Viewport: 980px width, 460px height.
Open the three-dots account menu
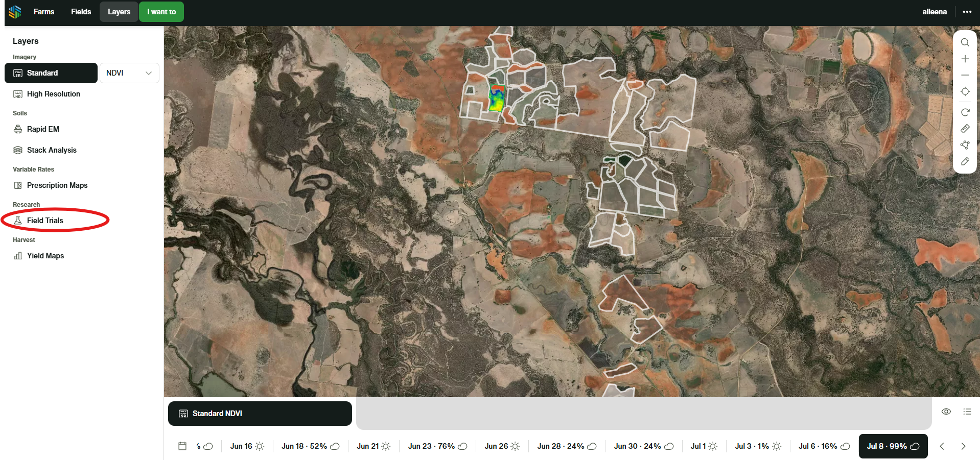[967, 12]
